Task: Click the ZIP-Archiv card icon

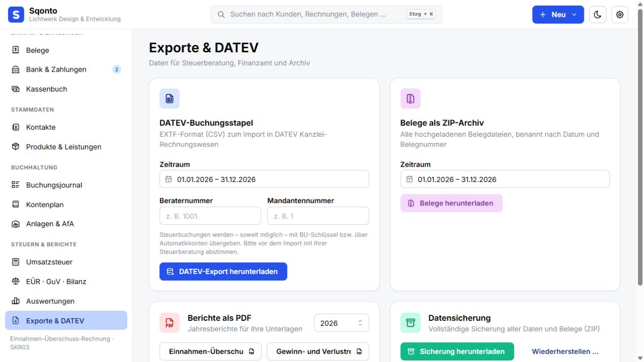Action: pos(410,99)
